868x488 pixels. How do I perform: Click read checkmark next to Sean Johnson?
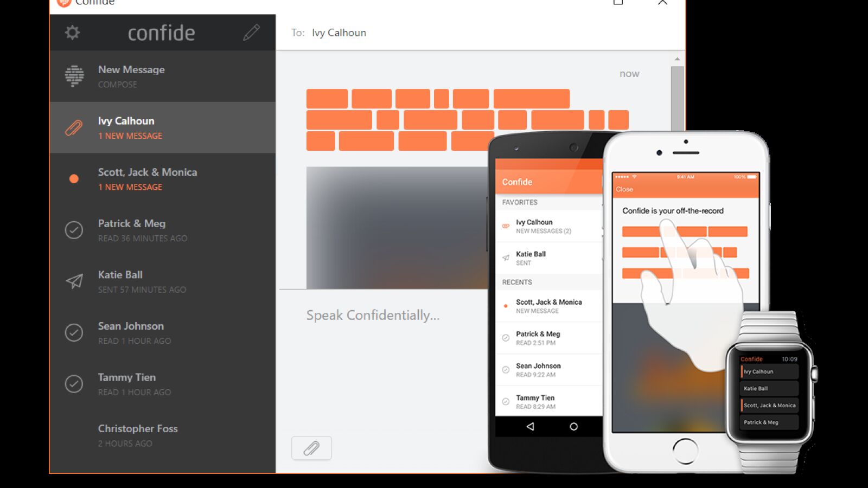point(74,332)
